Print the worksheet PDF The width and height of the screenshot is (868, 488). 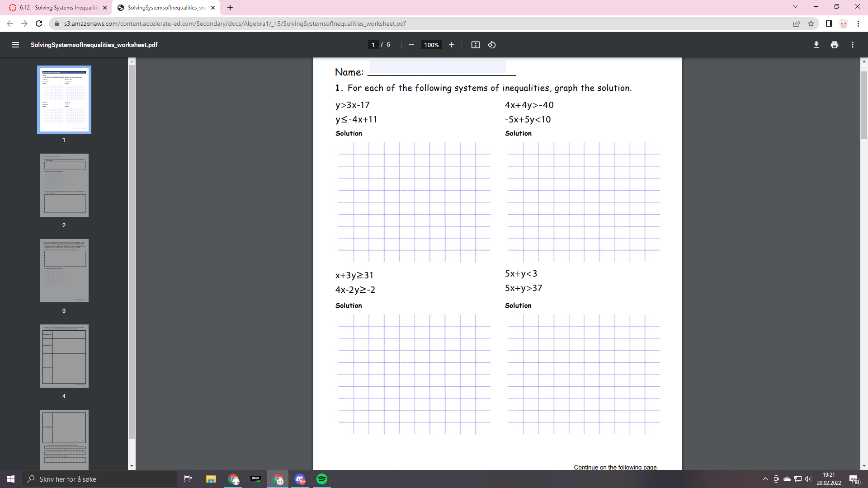pos(834,45)
